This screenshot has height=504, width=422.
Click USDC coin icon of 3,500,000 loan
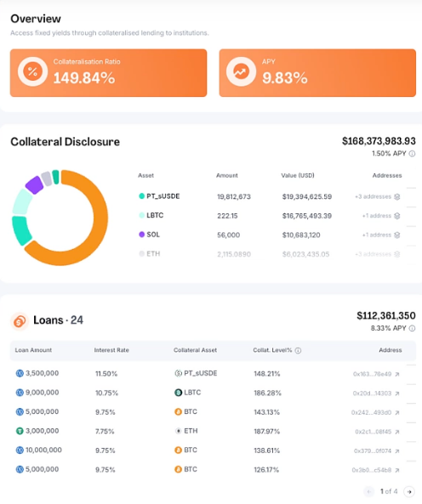[20, 373]
